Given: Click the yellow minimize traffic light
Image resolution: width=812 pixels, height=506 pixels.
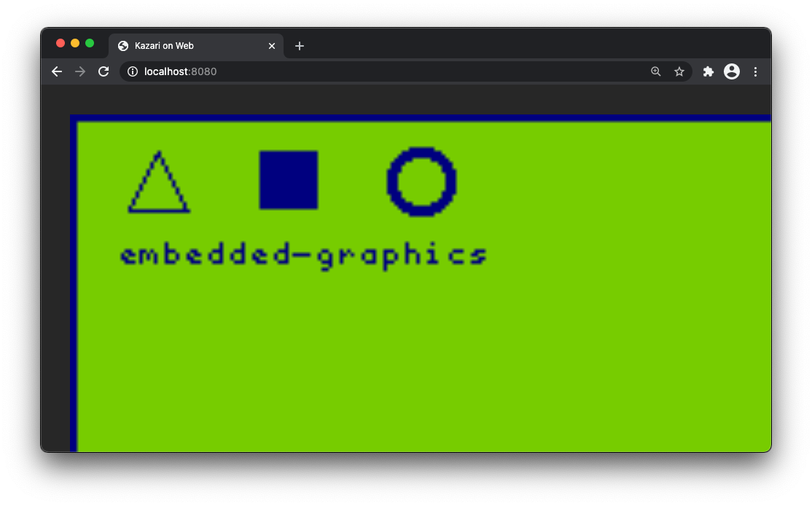Looking at the screenshot, I should click(x=74, y=42).
